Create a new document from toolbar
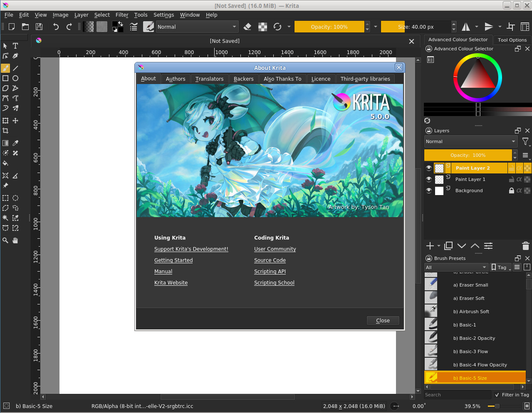Viewport: 532px width, 413px height. coord(12,27)
